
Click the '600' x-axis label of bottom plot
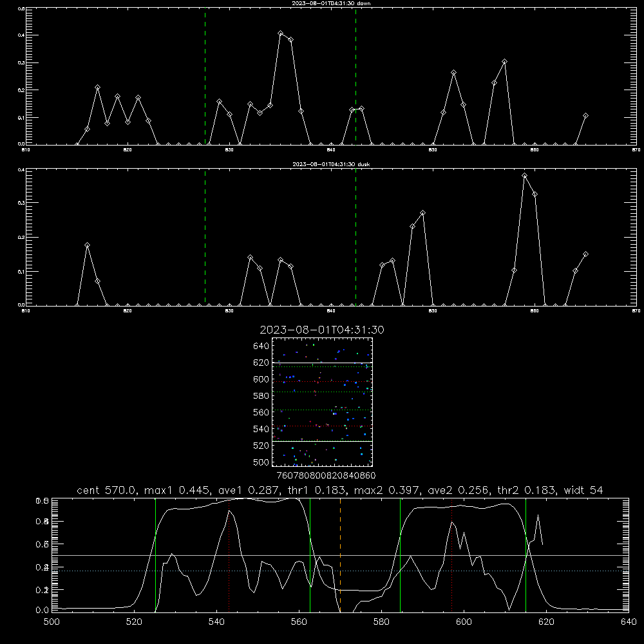pyautogui.click(x=464, y=622)
